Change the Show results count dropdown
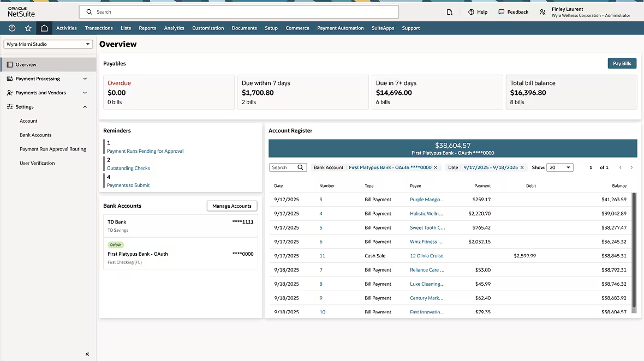 [559, 167]
